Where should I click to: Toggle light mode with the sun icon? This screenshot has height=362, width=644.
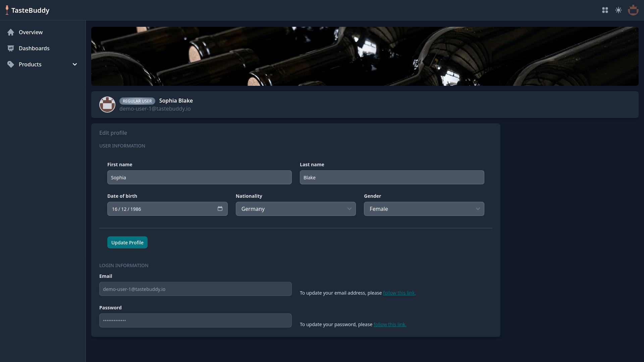point(619,10)
